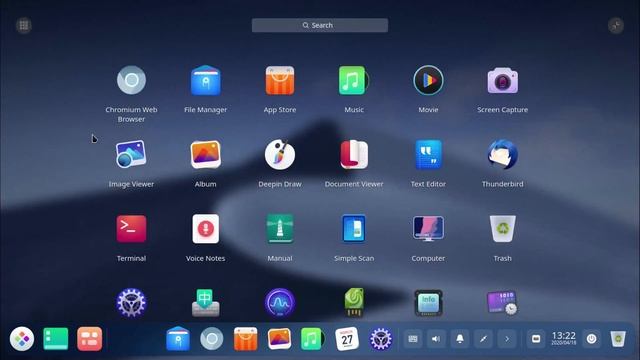This screenshot has height=360, width=640.
Task: Open the Chinese input method keyboard app icon
Action: click(206, 303)
